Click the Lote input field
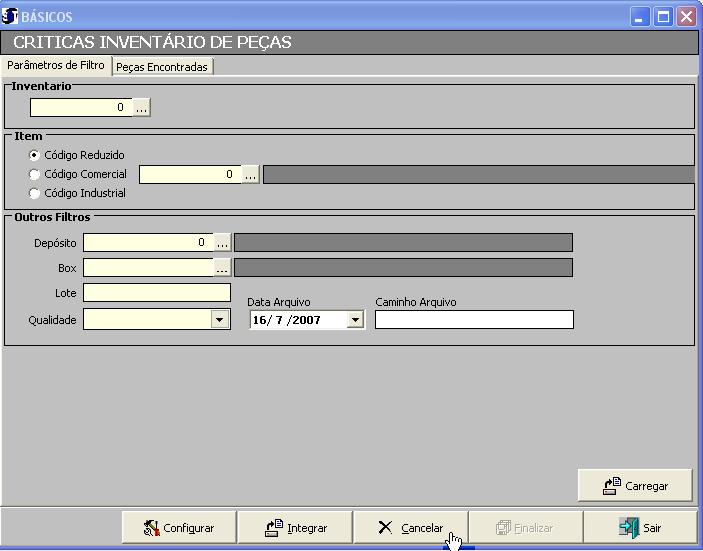The image size is (703, 551). point(156,293)
